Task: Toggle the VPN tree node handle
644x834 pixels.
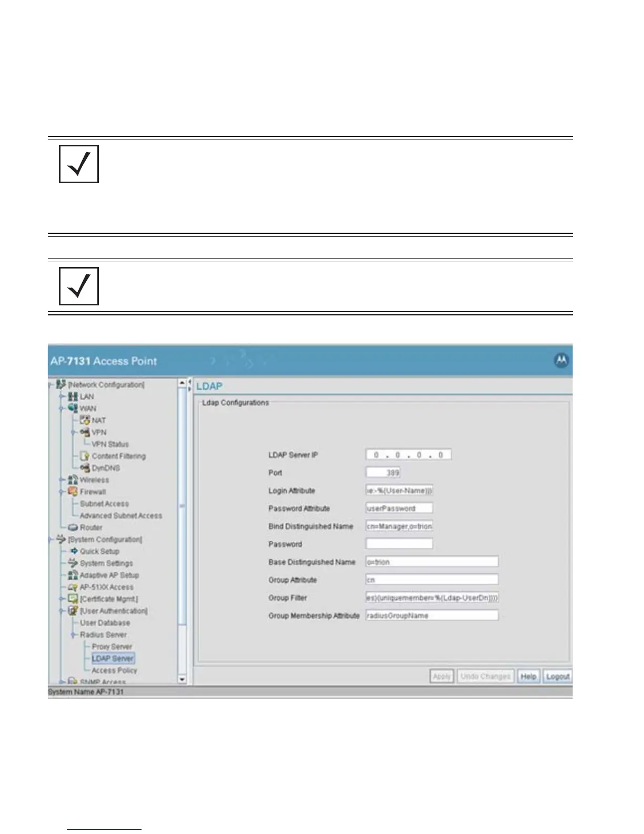Action: 74,432
